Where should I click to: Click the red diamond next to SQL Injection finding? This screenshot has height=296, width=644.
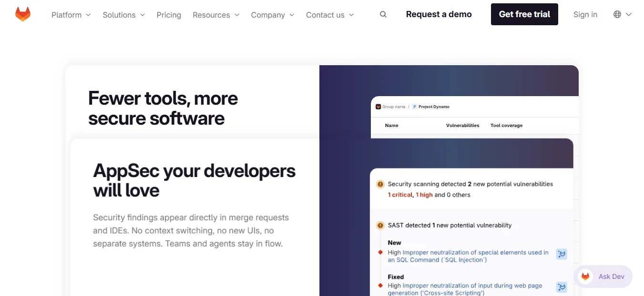click(x=380, y=252)
